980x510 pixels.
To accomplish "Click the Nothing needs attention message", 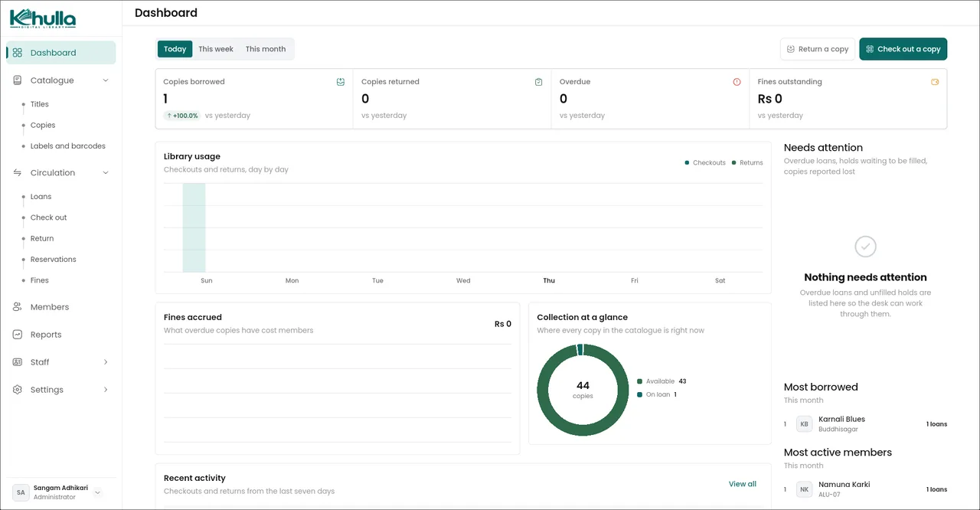I will 865,277.
